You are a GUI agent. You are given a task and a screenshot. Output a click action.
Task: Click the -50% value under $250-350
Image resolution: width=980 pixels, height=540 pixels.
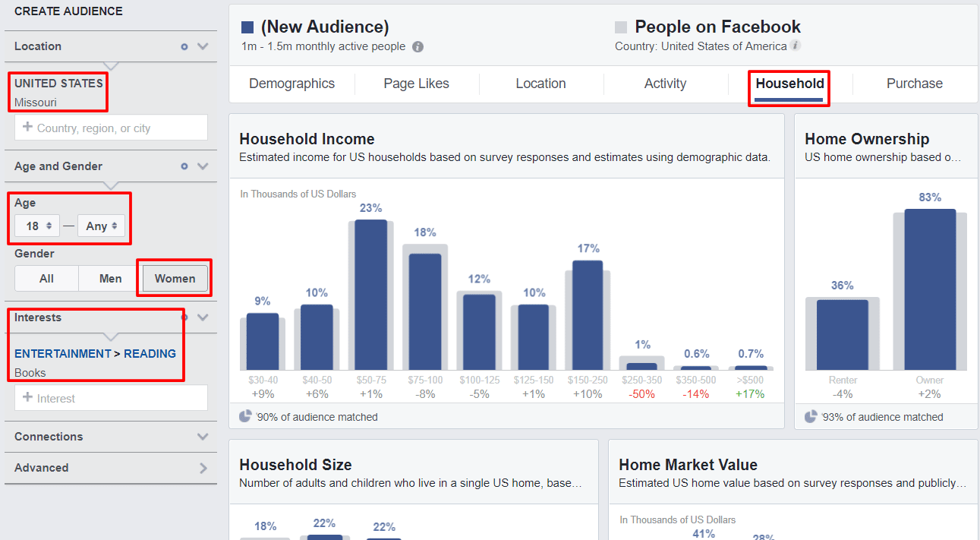click(x=642, y=394)
